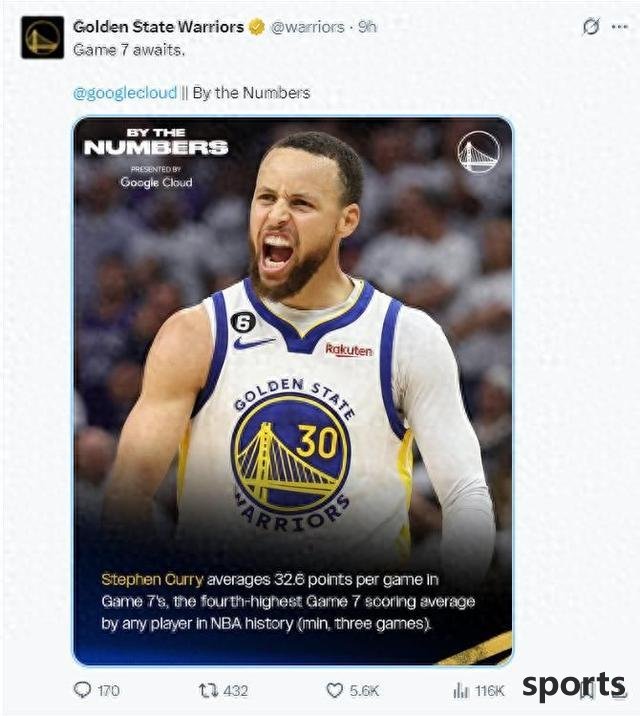Click the bridge logo on the image
Screen dimensions: 640x716
(x=478, y=152)
